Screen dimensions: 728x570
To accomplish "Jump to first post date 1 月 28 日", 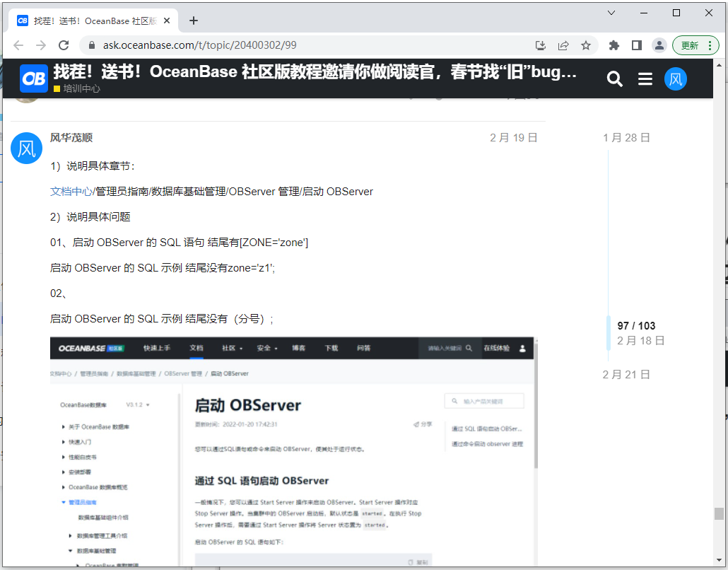I will click(x=626, y=137).
